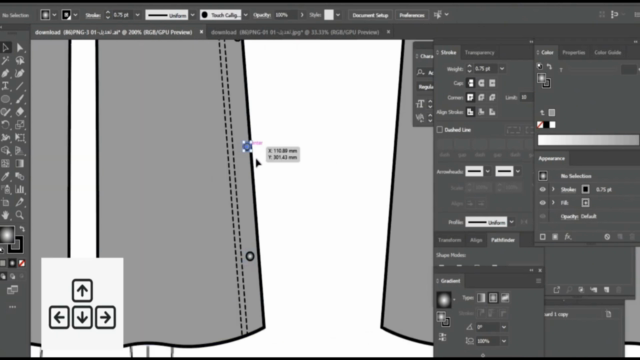Open the Align tab

click(x=476, y=240)
